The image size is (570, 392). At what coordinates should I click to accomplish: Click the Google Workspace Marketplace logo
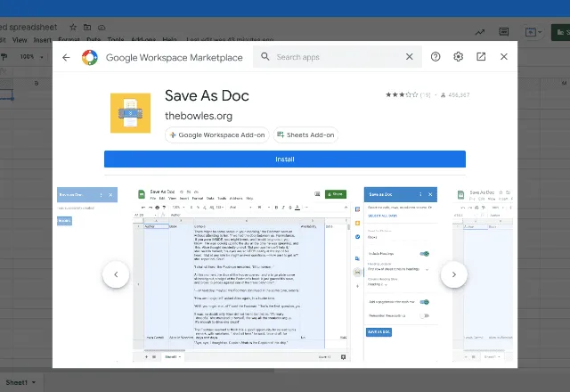90,57
